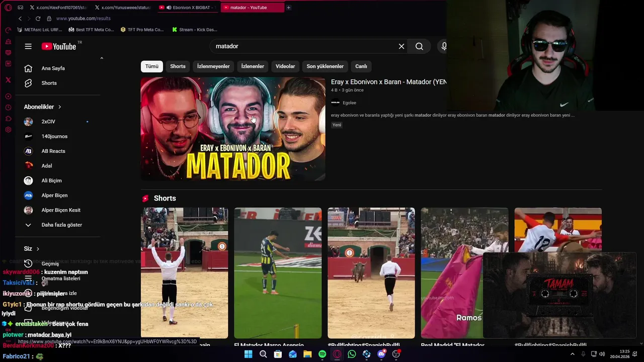
Task: Click the MATADOR video thumbnail
Action: (233, 129)
